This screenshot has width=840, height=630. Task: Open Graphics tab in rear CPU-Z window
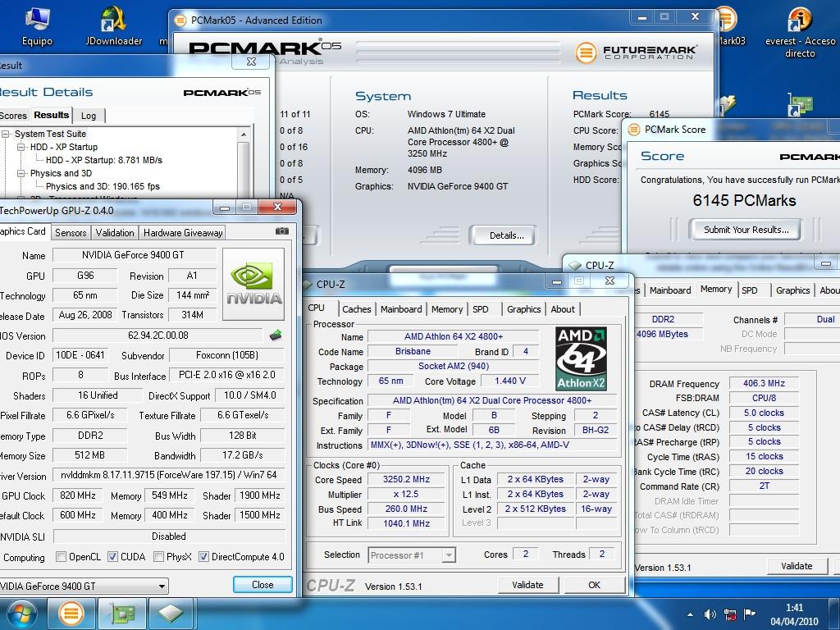coord(793,290)
